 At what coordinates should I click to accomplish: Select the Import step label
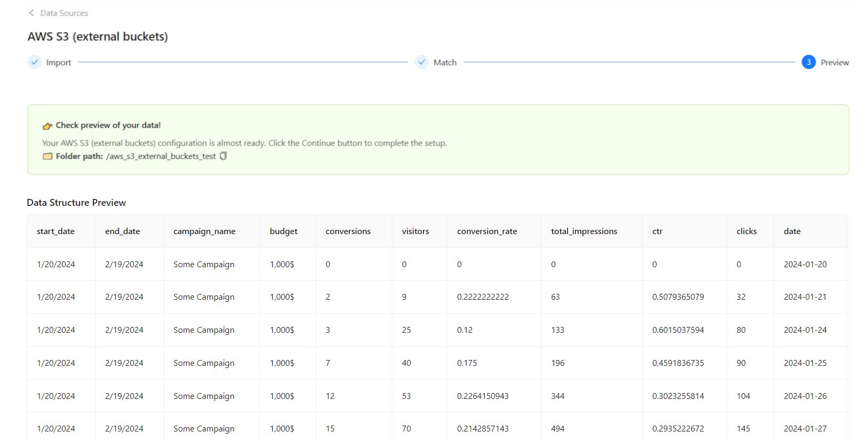pos(58,62)
